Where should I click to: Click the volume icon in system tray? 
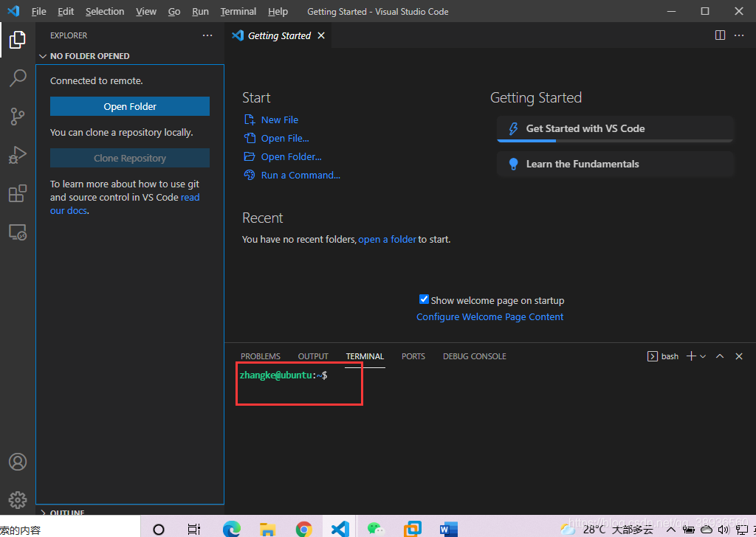[x=723, y=530]
